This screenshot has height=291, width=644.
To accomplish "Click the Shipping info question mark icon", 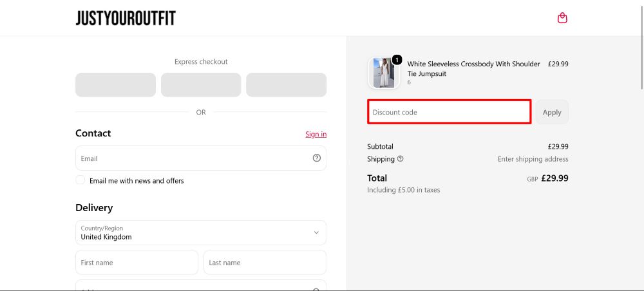I will (x=400, y=159).
